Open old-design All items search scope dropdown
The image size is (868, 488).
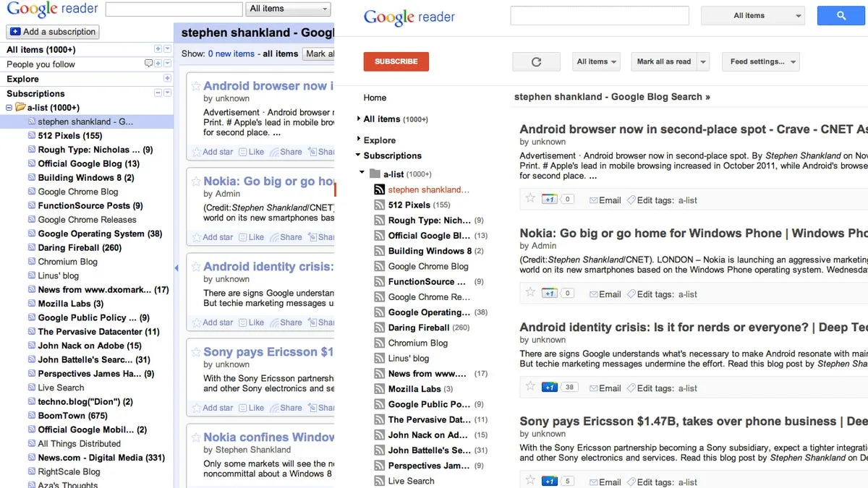(289, 9)
